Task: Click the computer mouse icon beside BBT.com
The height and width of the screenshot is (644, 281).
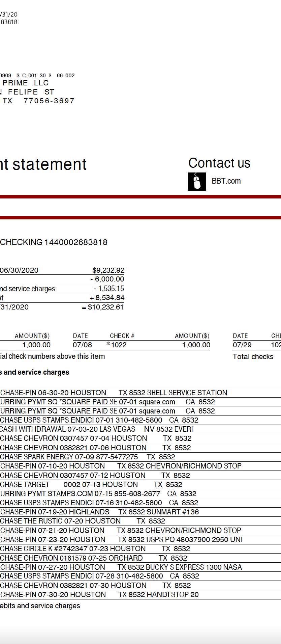Action: pyautogui.click(x=197, y=182)
